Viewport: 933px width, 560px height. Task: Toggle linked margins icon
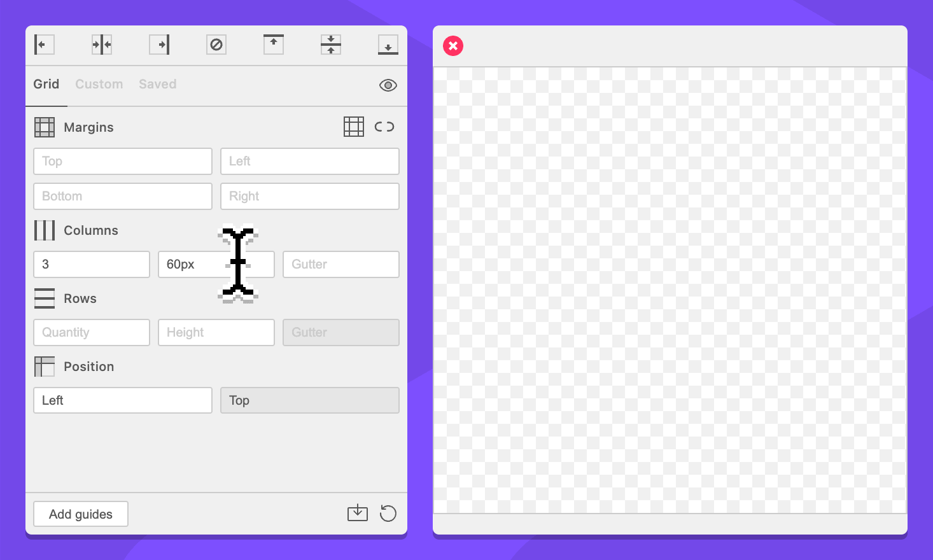point(384,127)
